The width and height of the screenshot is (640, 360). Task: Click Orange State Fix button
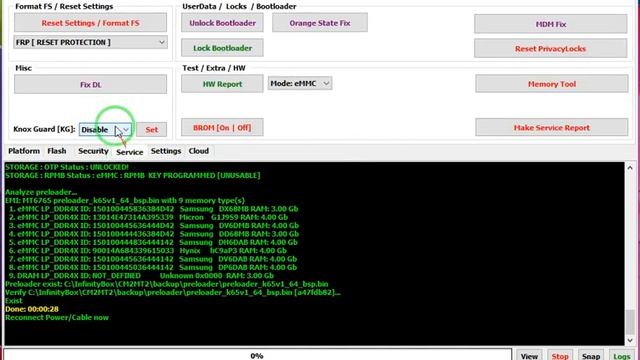(320, 23)
